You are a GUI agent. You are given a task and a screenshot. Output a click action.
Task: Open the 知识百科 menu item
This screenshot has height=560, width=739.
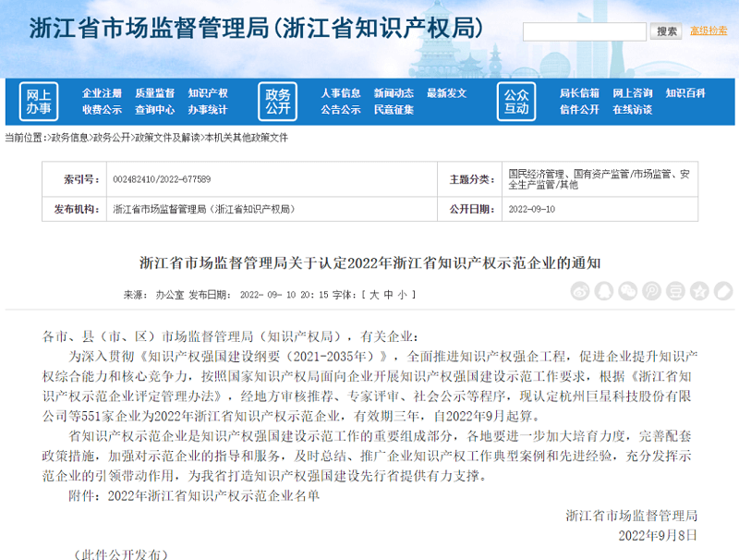(684, 91)
